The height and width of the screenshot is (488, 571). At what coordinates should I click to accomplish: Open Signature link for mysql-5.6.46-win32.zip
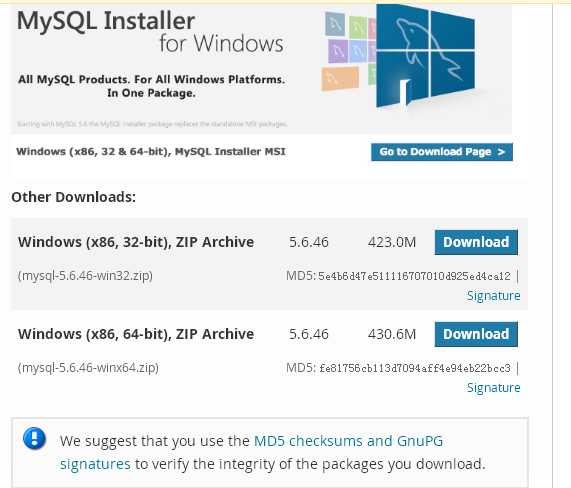click(x=493, y=295)
